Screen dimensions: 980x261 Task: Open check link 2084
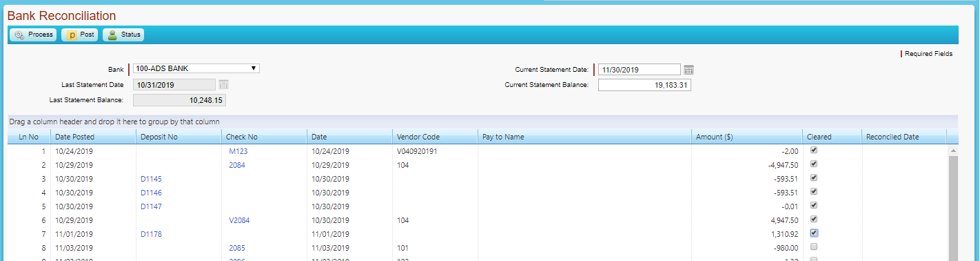(x=236, y=165)
